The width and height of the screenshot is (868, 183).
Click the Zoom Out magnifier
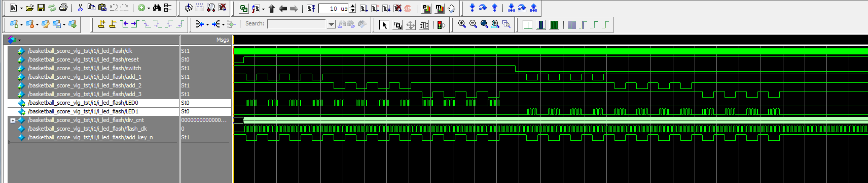click(473, 24)
